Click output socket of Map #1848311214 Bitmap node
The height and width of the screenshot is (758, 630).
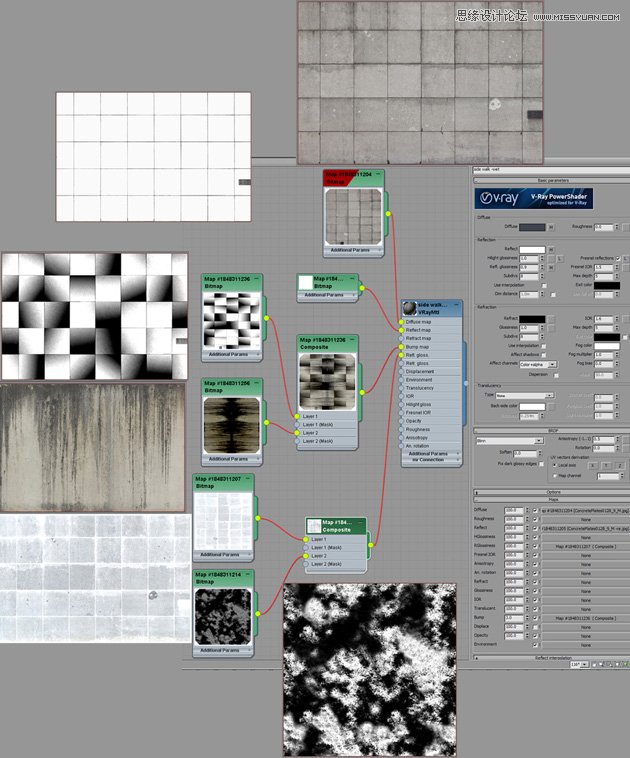click(258, 613)
